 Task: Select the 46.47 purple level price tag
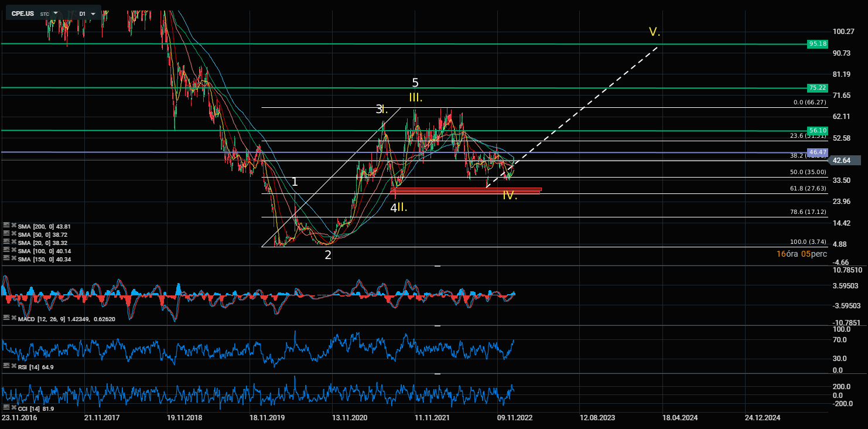click(x=817, y=152)
